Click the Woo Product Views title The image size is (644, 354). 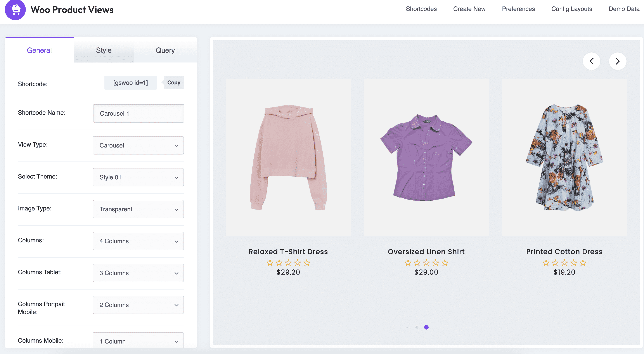[x=72, y=10]
